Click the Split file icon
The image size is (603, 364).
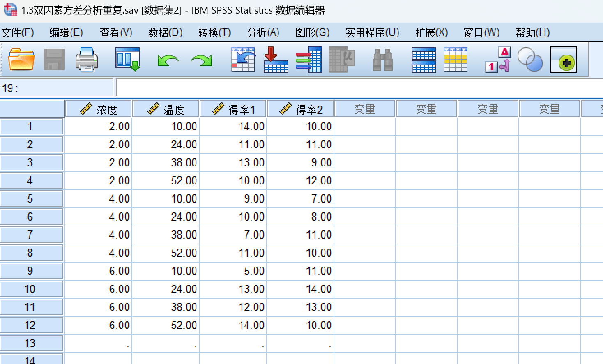coord(423,60)
